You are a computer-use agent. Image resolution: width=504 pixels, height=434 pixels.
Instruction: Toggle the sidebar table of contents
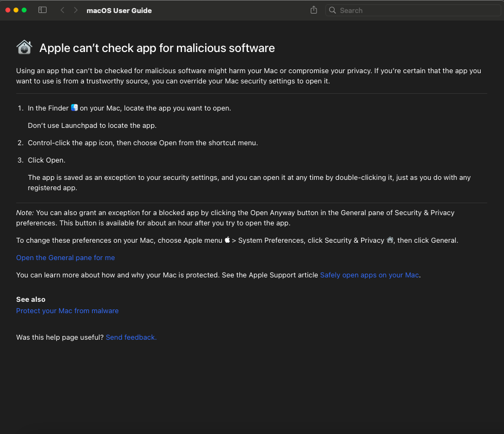point(42,10)
